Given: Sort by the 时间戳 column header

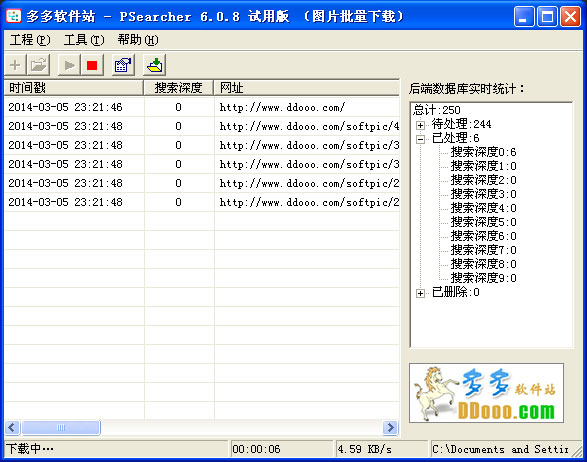Looking at the screenshot, I should tap(74, 88).
